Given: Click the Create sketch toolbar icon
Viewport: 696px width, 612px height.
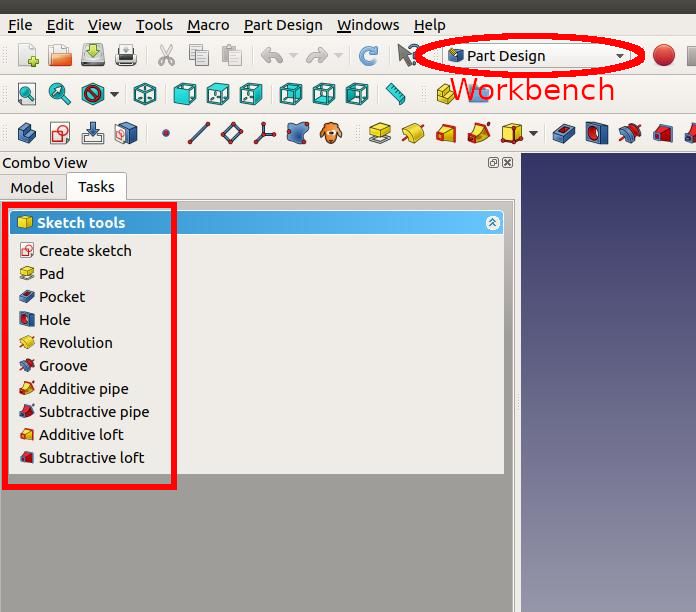Looking at the screenshot, I should pyautogui.click(x=60, y=133).
